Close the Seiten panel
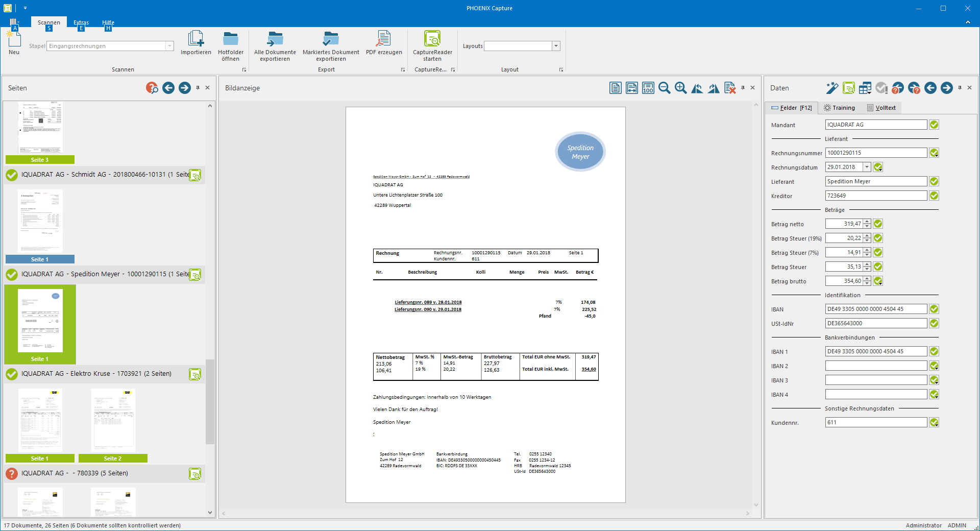980x531 pixels. click(x=208, y=88)
